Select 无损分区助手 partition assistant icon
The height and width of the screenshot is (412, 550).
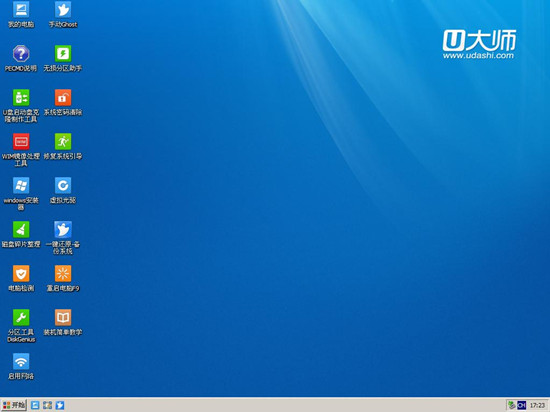(63, 54)
